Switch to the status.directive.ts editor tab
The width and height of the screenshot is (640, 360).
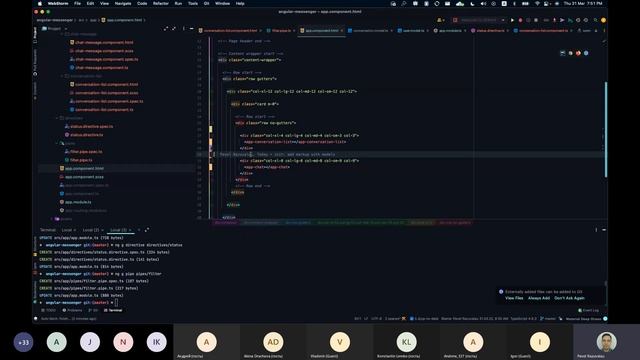[x=490, y=31]
